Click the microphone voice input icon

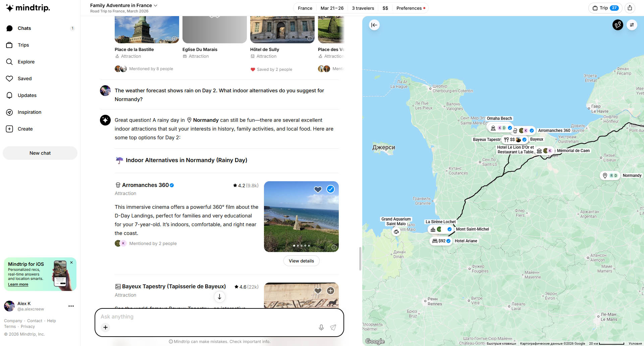pyautogui.click(x=321, y=328)
